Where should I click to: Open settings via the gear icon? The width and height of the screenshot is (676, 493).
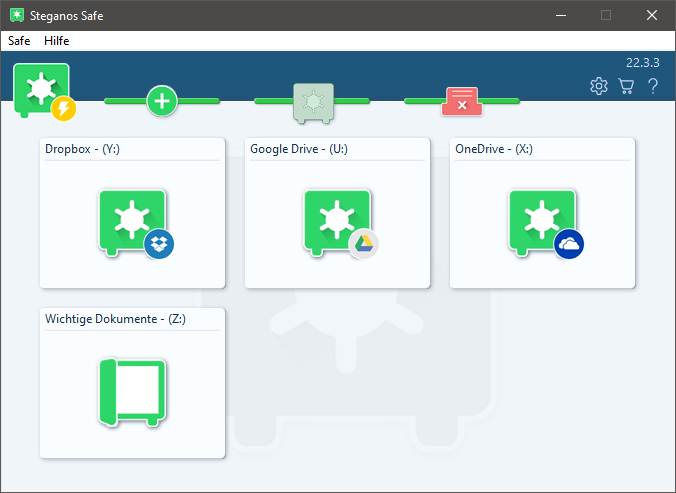(598, 86)
